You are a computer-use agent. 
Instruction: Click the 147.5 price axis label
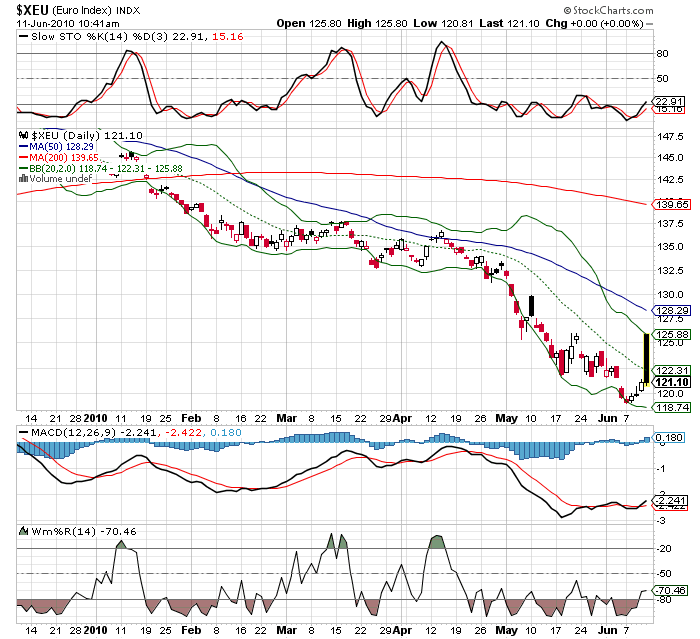tap(670, 137)
